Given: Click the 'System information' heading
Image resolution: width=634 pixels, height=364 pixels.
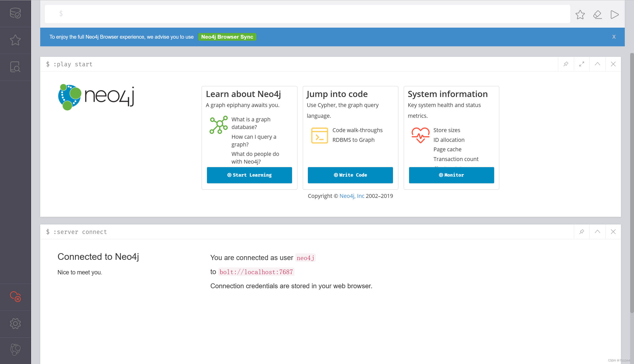Looking at the screenshot, I should coord(448,94).
